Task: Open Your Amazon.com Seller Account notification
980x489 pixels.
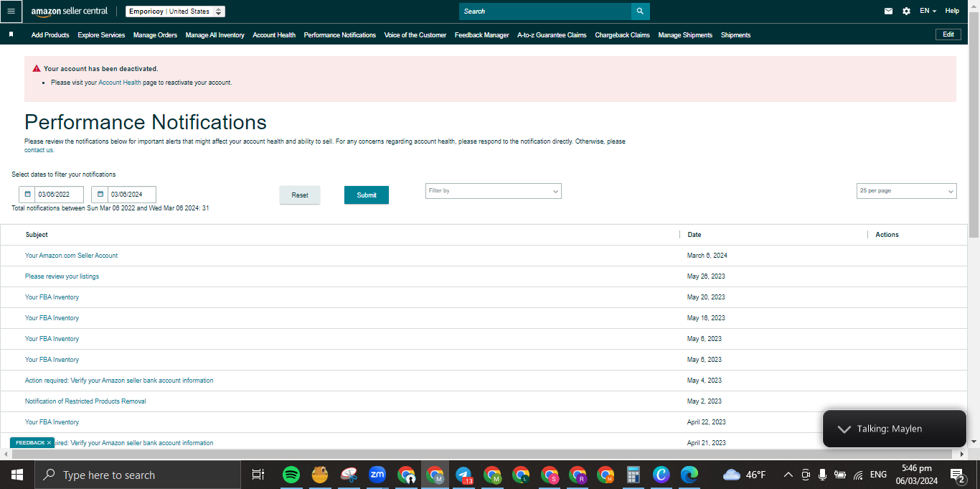Action: tap(71, 256)
